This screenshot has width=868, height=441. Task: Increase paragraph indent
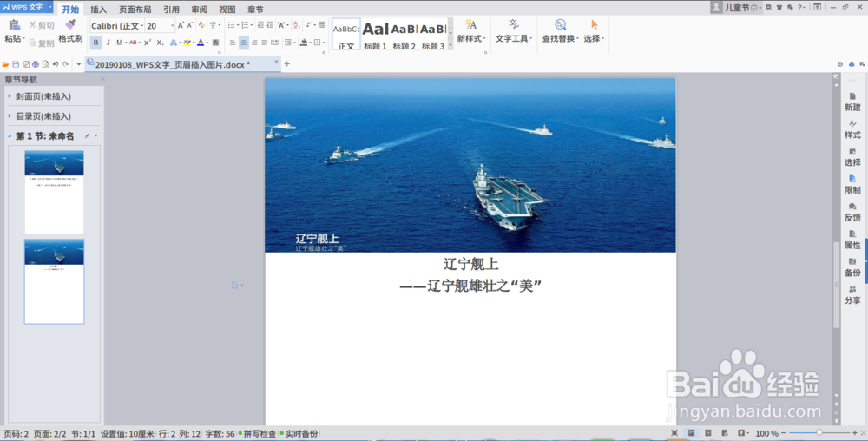point(270,25)
